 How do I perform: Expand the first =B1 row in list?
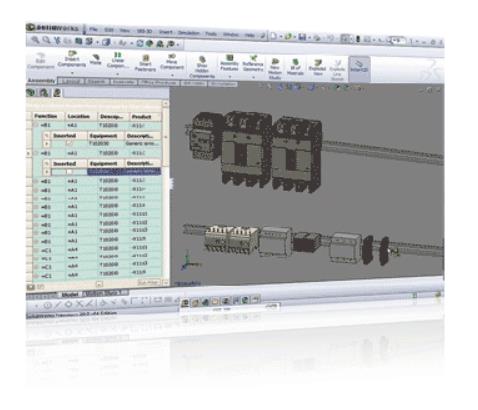[36, 125]
